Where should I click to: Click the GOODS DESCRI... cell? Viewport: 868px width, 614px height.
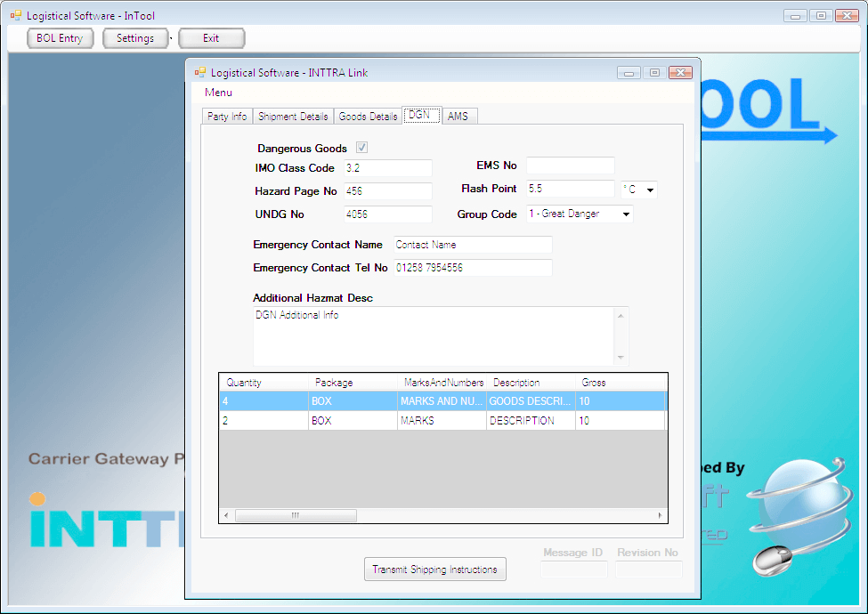pos(531,401)
